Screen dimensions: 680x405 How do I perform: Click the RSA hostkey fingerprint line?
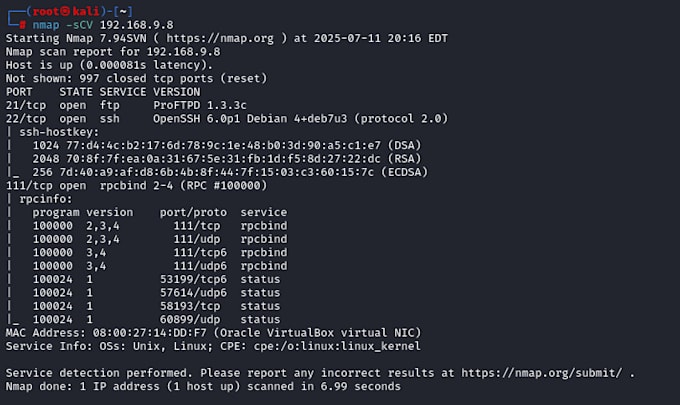click(x=227, y=159)
